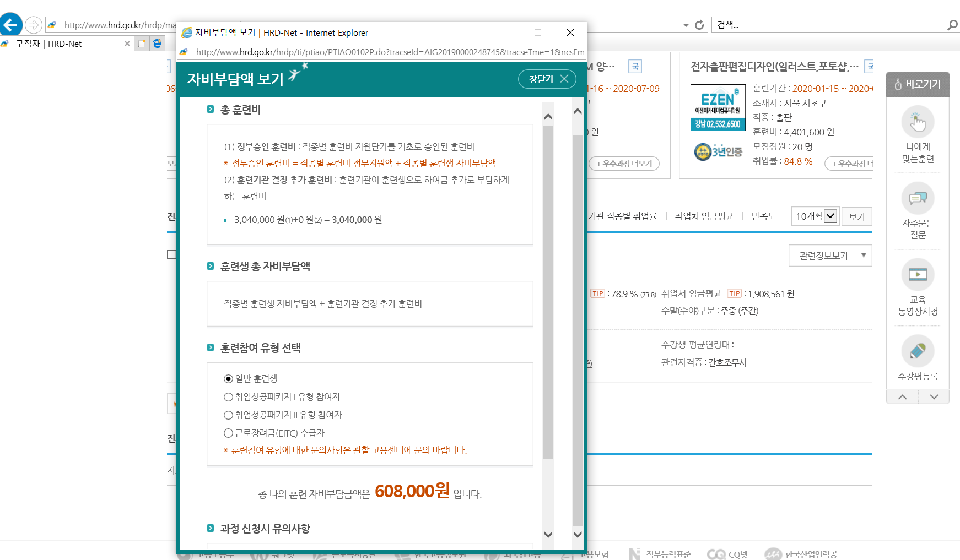The width and height of the screenshot is (960, 560).
Task: Open '자주묻는 질문' chat icon
Action: tap(918, 198)
